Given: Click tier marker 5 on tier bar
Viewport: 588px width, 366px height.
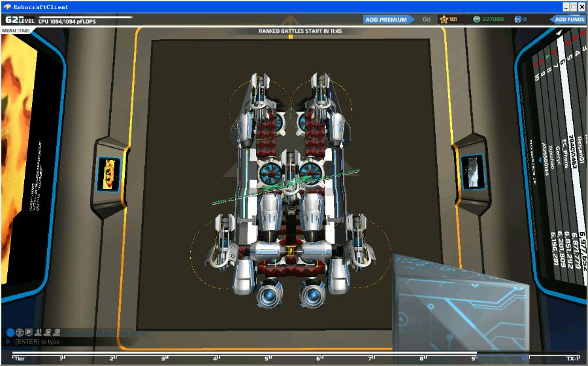Looking at the screenshot, I should pyautogui.click(x=267, y=359).
